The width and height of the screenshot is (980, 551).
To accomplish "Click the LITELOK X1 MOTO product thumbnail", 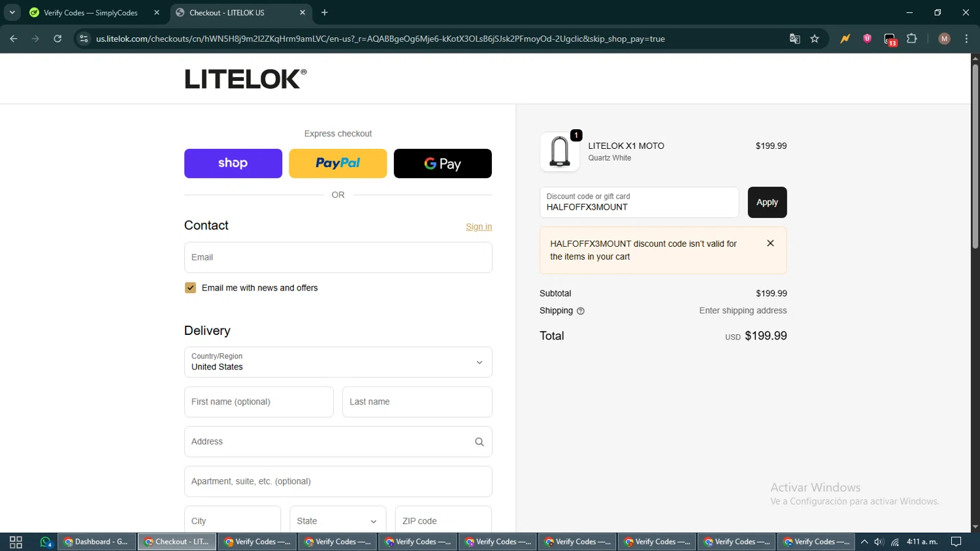I will point(560,152).
